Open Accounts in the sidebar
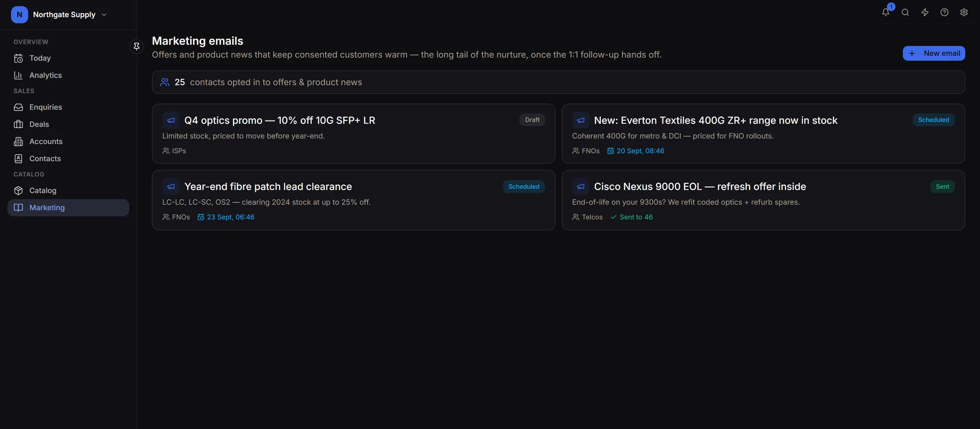The height and width of the screenshot is (429, 980). click(x=68, y=141)
